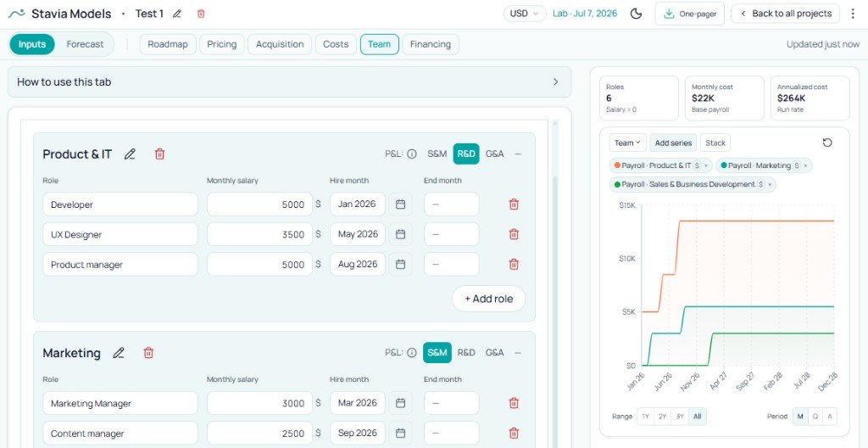Set Product & IT P&L to G&A
This screenshot has width=868, height=448.
point(494,154)
